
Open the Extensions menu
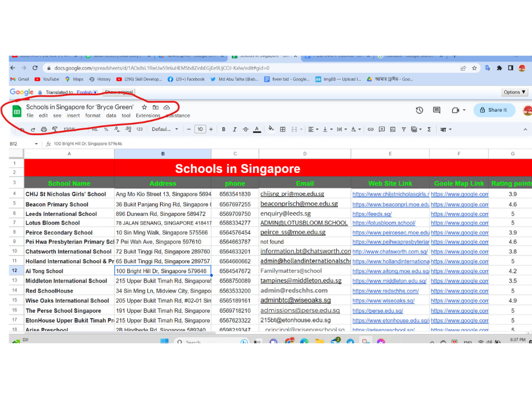click(x=148, y=115)
